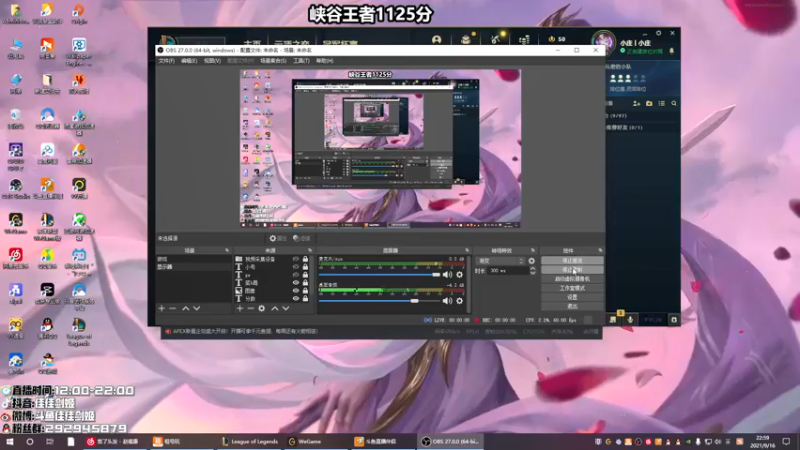
Task: Pop out the 转场特效 dock panel
Action: (533, 251)
